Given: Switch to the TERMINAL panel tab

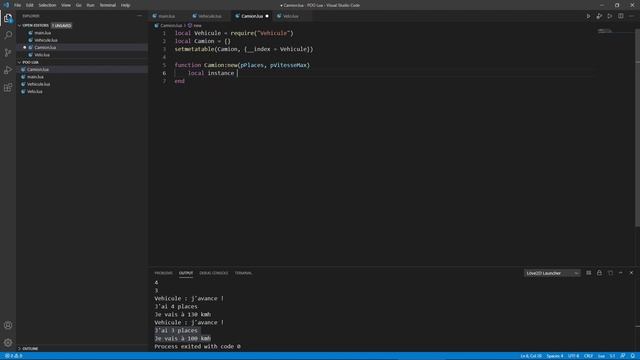Looking at the screenshot, I should click(x=243, y=273).
